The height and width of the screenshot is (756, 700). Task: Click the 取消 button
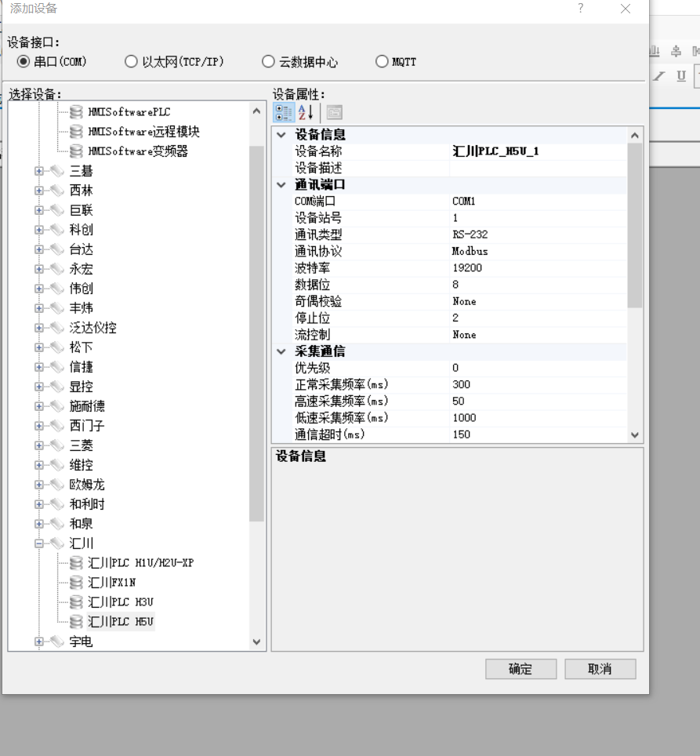point(600,669)
